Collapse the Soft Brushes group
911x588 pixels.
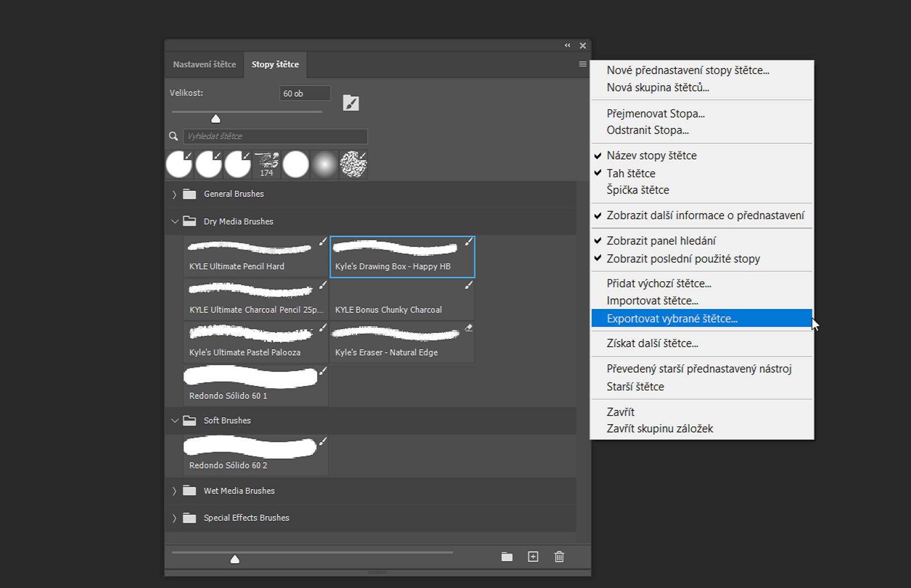click(x=174, y=421)
